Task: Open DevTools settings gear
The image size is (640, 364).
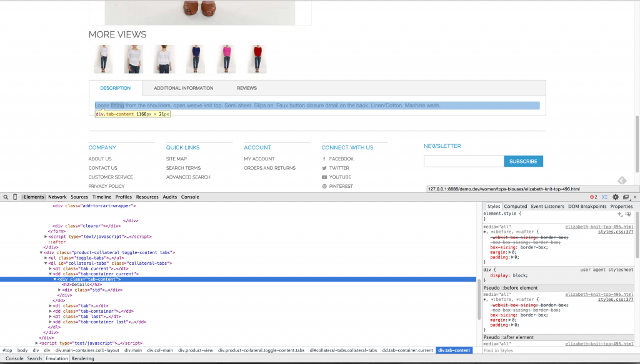Action: point(616,197)
